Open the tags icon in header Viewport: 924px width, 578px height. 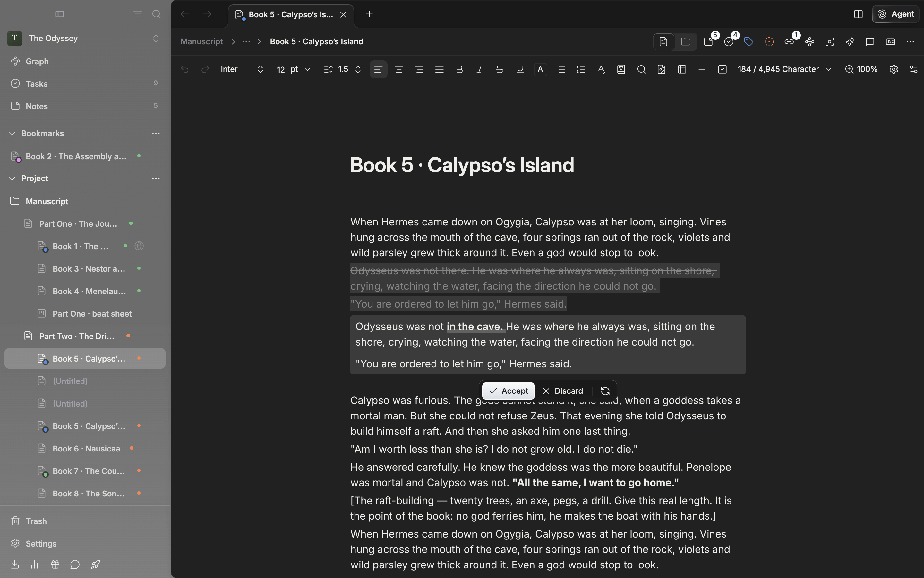(749, 42)
